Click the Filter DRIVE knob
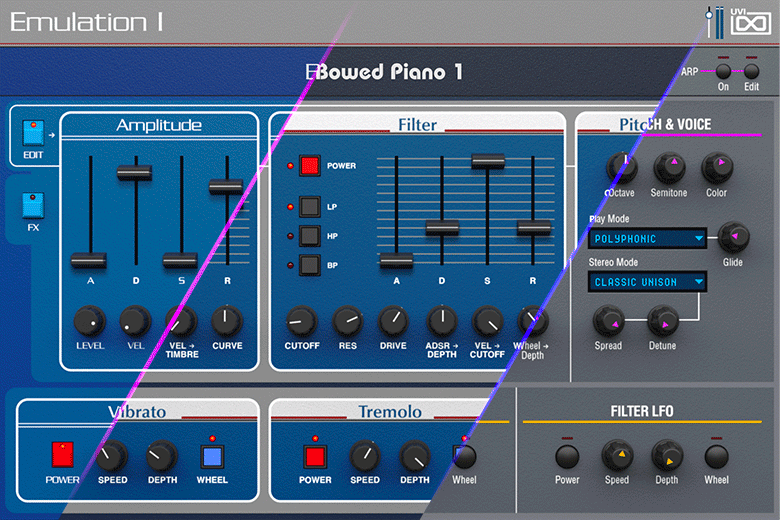The width and height of the screenshot is (780, 520). click(393, 321)
